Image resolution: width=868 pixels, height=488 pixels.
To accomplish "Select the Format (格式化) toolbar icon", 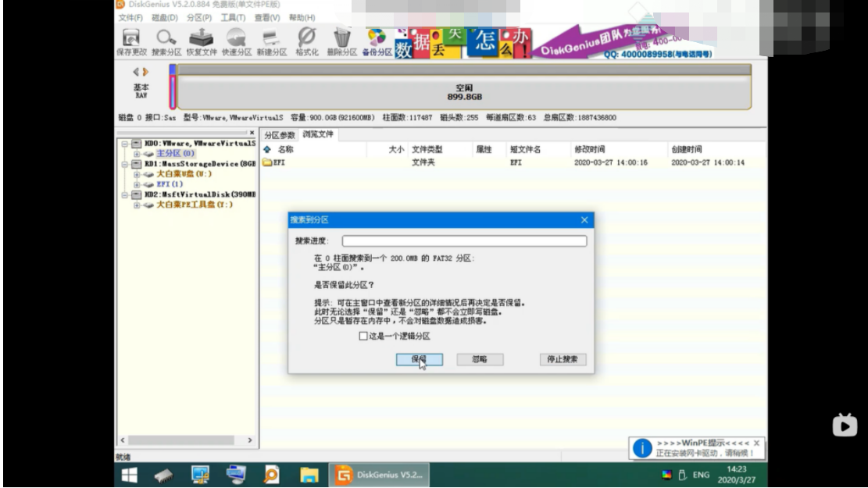I will 307,42.
